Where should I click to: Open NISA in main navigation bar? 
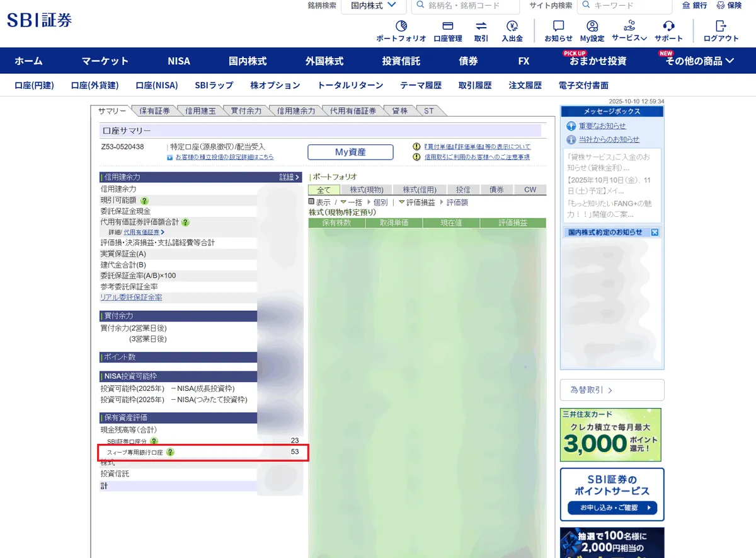click(179, 61)
